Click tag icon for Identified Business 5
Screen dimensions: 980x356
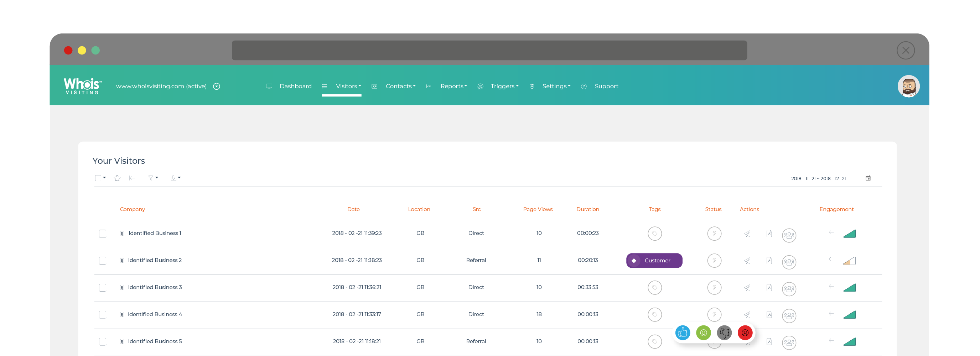pyautogui.click(x=654, y=341)
